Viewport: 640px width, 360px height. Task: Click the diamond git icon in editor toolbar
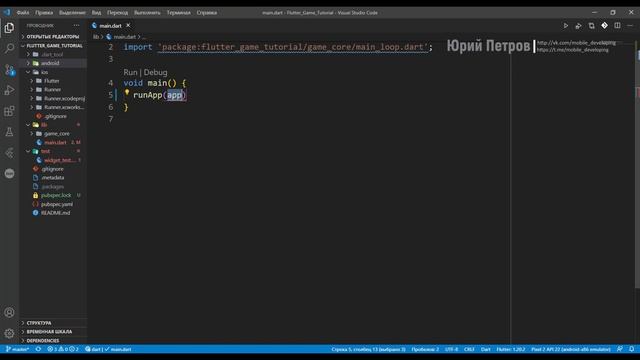pos(604,26)
